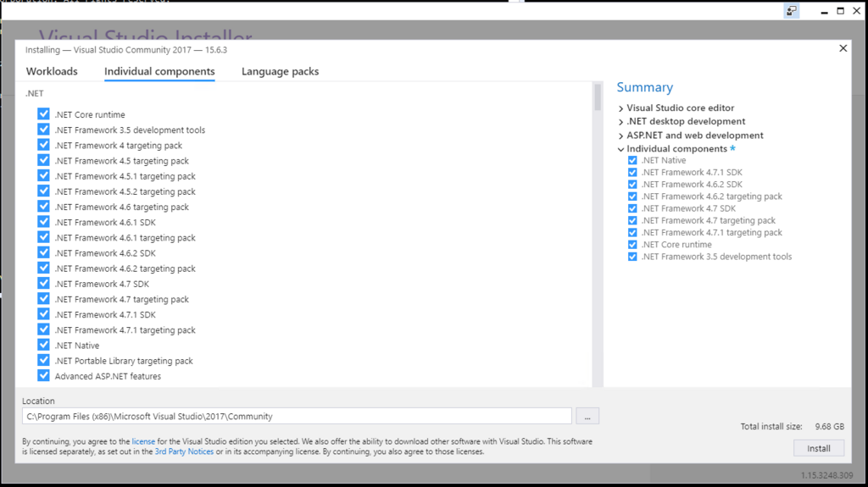Toggle .NET Framework 4.6.2 targeting pack in list
The image size is (868, 487).
click(x=43, y=268)
